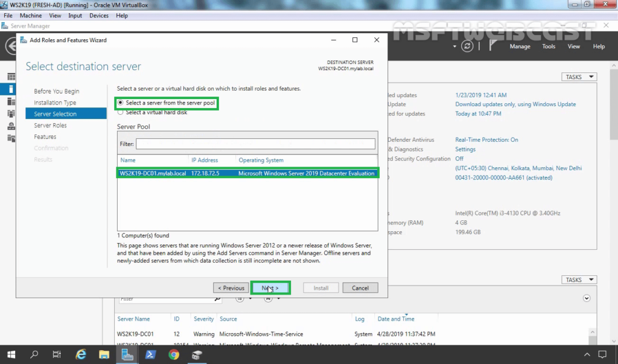This screenshot has width=618, height=364.
Task: Click Real-Time Protection: On link
Action: click(x=486, y=139)
